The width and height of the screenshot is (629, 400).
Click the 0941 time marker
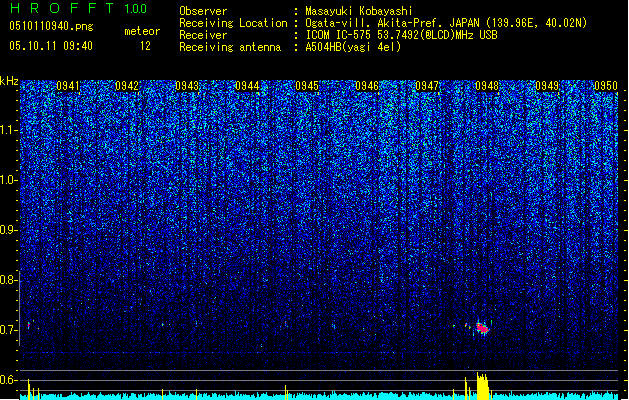coord(68,86)
